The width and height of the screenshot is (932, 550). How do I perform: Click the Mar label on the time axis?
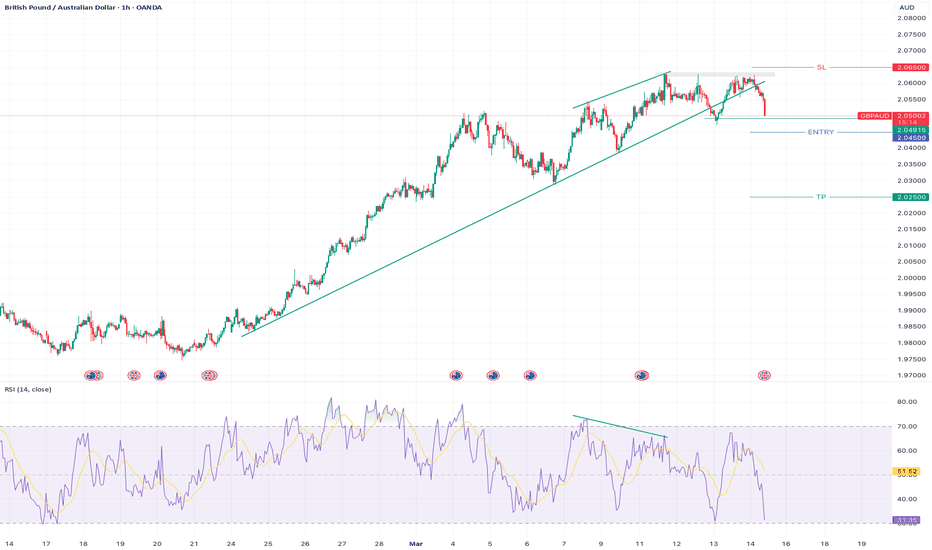(416, 543)
